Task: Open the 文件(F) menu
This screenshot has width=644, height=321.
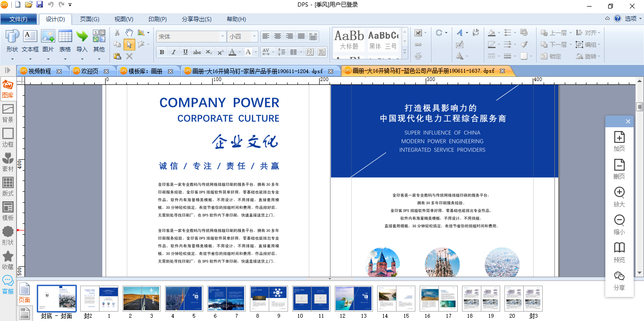Action: pyautogui.click(x=18, y=19)
